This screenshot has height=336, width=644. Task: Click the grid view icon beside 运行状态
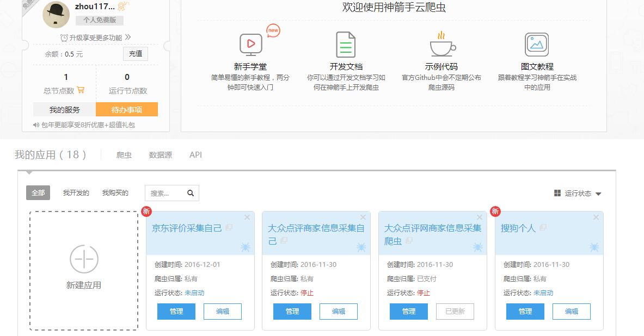point(557,193)
